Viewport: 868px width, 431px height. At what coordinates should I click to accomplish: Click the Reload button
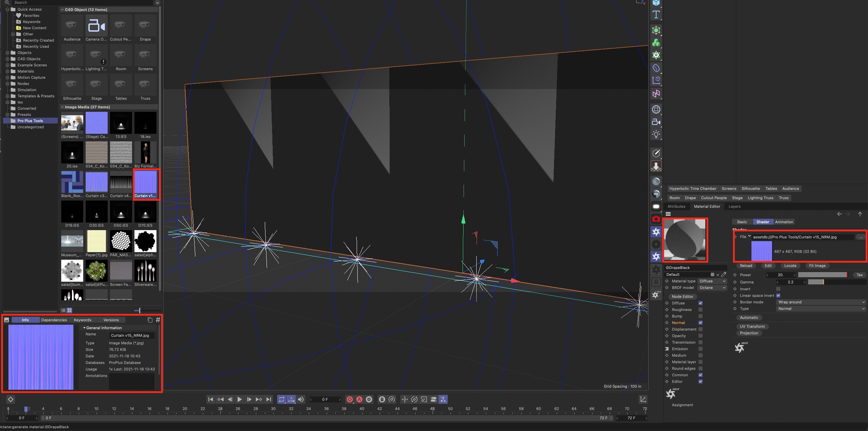pos(746,266)
